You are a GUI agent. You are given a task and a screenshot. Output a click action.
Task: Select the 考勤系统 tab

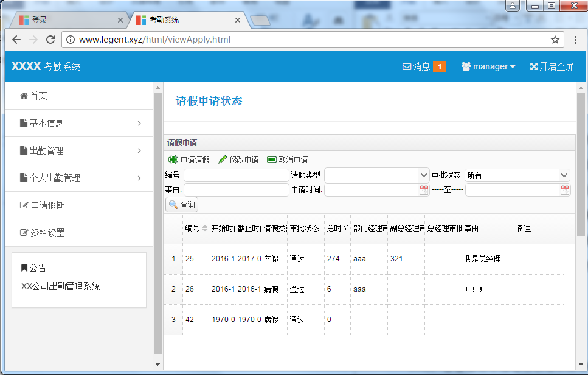[x=187, y=20]
